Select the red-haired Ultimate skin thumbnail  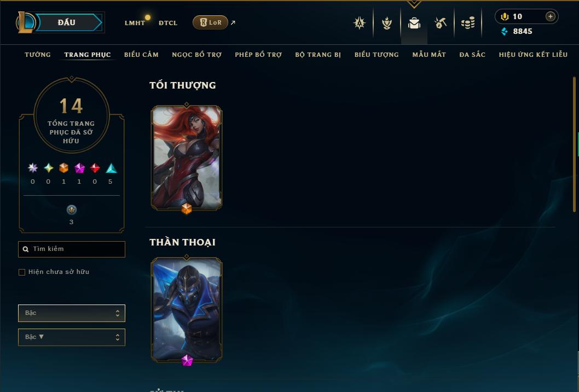pos(187,158)
